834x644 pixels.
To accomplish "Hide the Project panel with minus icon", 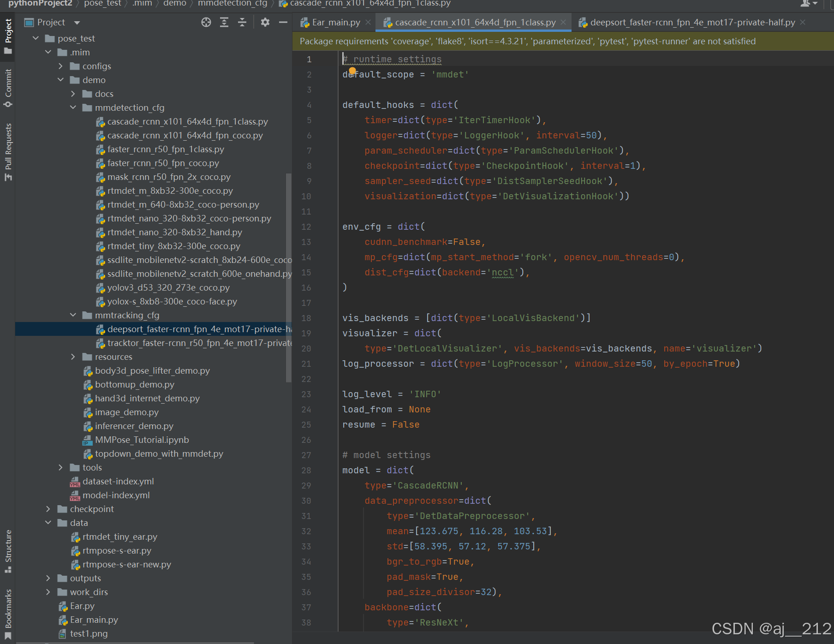I will pyautogui.click(x=283, y=22).
